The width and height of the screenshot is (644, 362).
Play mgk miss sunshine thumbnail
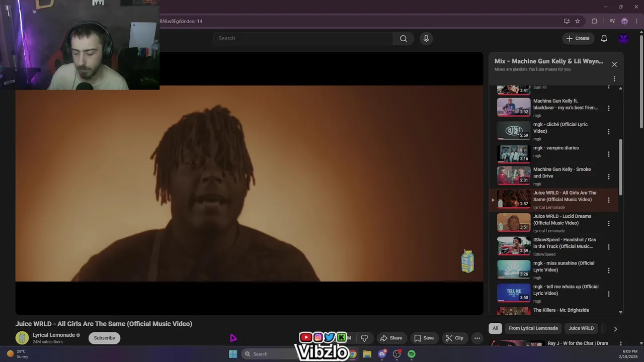513,269
